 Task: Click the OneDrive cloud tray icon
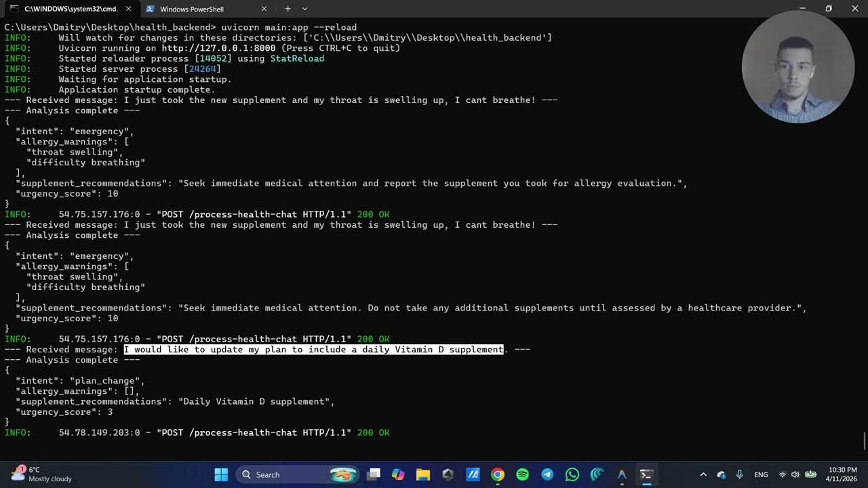coord(722,474)
